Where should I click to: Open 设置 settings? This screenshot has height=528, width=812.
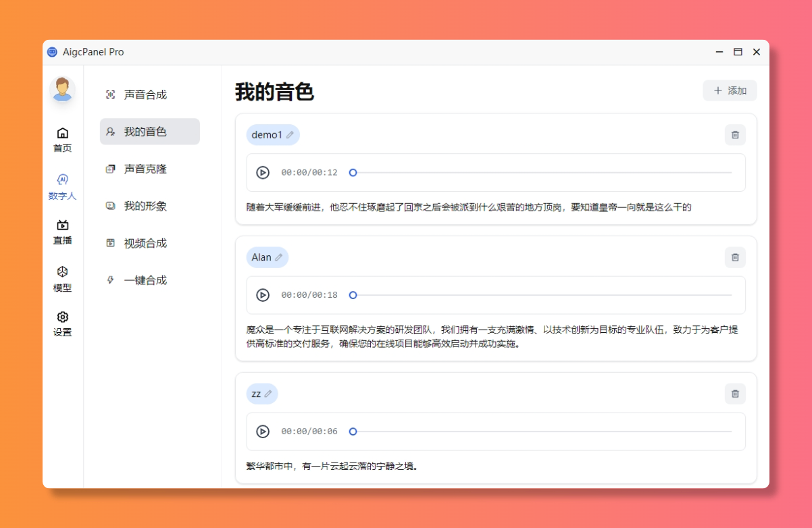click(x=62, y=324)
